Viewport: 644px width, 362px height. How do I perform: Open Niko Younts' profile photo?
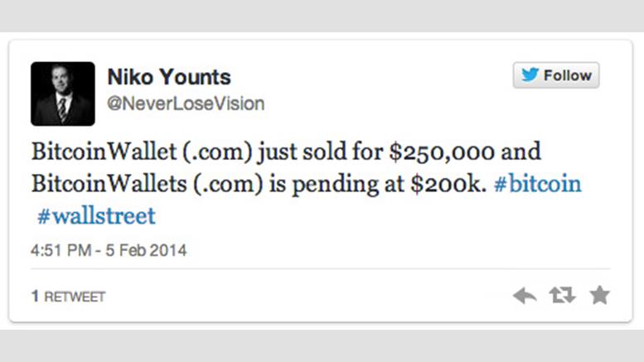point(63,94)
